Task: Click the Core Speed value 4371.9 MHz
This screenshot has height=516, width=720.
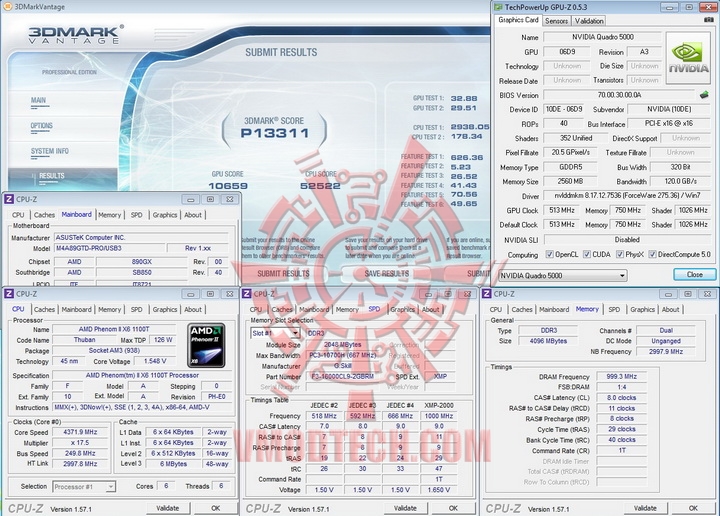Action: pyautogui.click(x=80, y=432)
